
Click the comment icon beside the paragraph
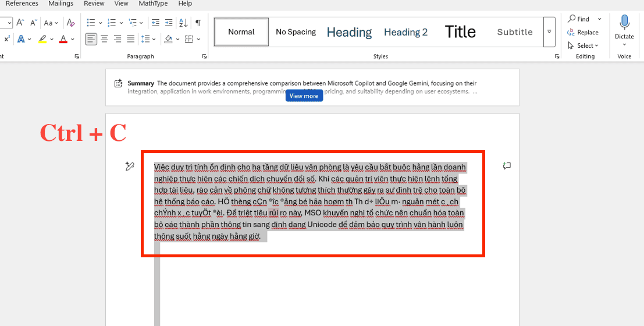(x=507, y=166)
